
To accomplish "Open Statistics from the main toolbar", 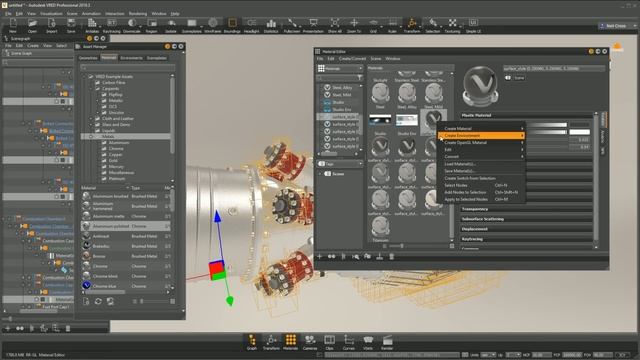I will click(x=271, y=25).
